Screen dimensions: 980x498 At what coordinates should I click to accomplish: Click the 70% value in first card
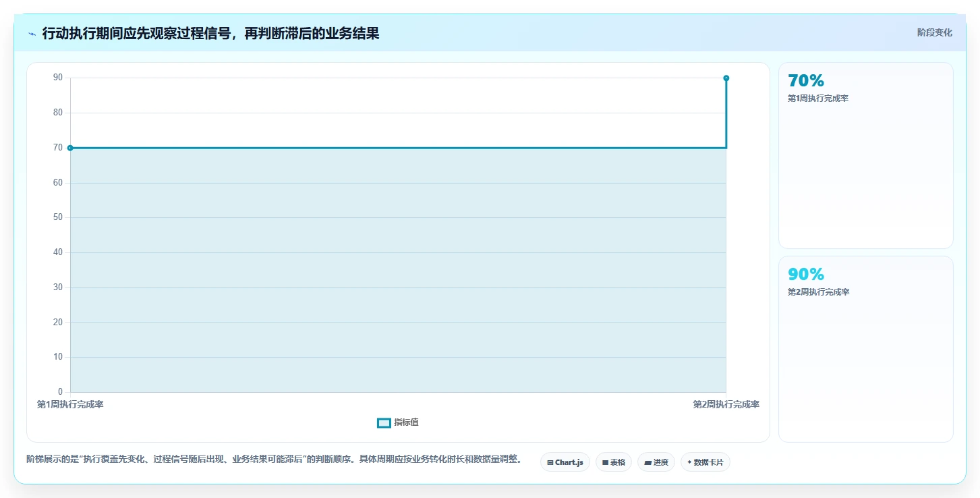(806, 81)
